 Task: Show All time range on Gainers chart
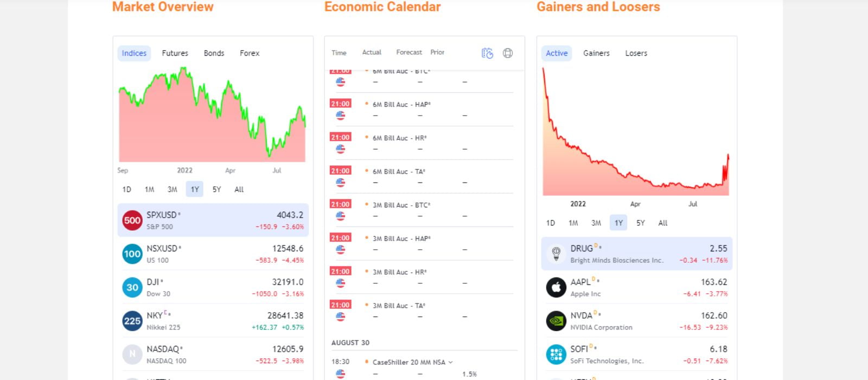662,223
